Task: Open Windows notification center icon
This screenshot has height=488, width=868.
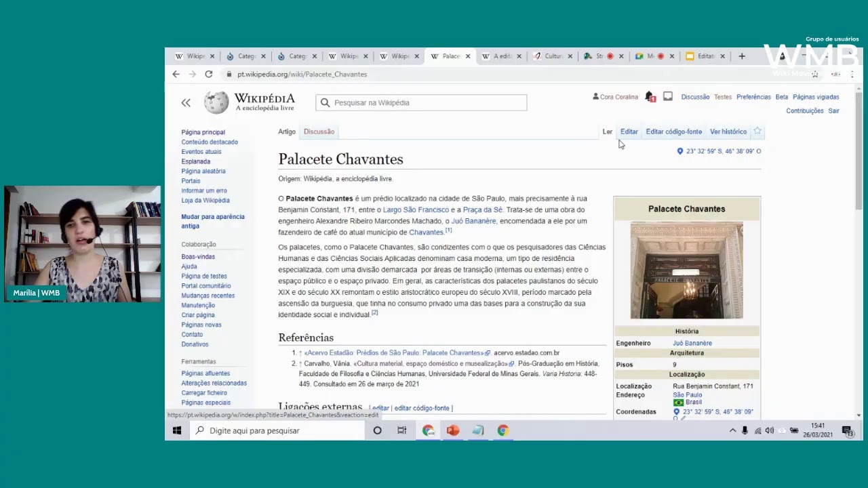Action: pyautogui.click(x=847, y=430)
